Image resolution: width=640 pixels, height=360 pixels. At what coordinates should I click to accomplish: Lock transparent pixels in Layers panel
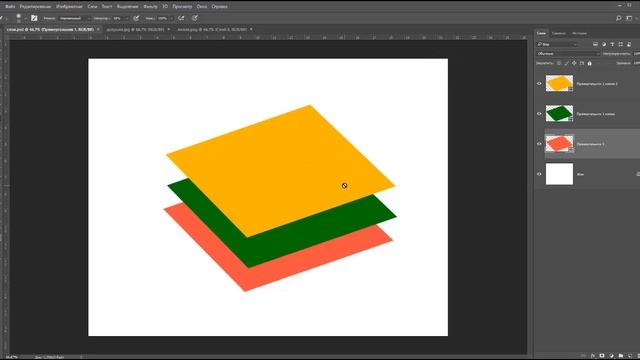pyautogui.click(x=559, y=63)
